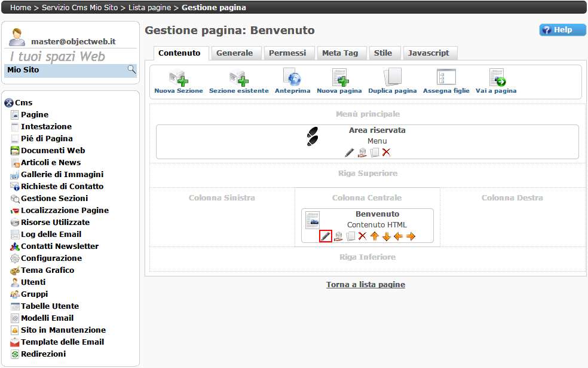
Task: Add a Sezione esistente to the page
Action: 238,78
